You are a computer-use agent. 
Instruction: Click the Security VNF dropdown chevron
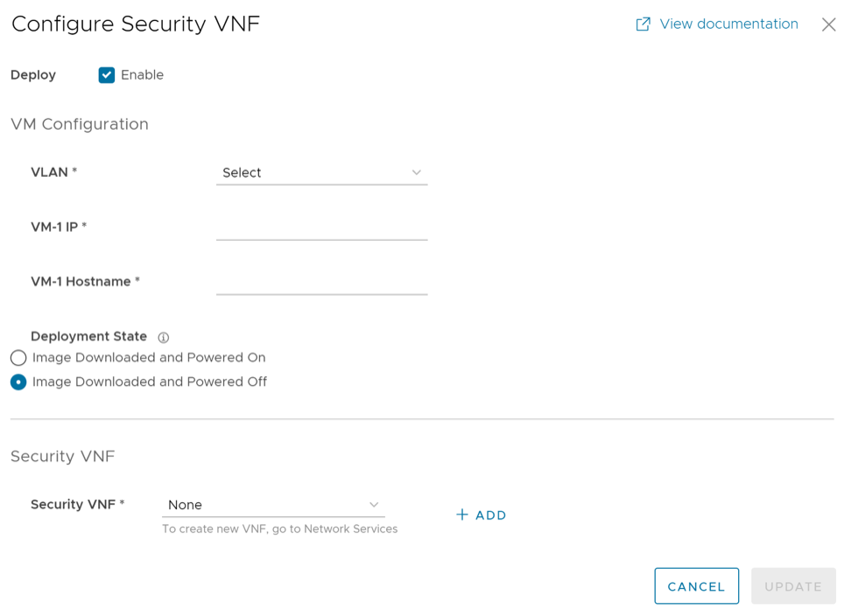(x=374, y=505)
